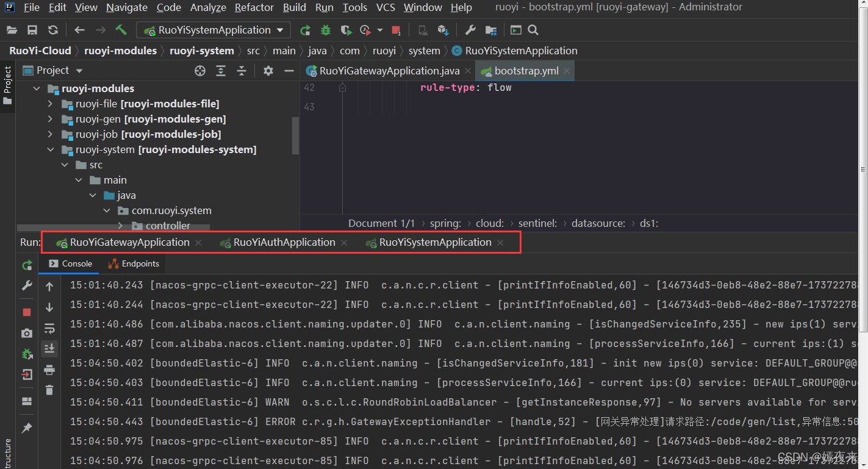The image size is (868, 469).
Task: Select the java source folder
Action: 120,195
